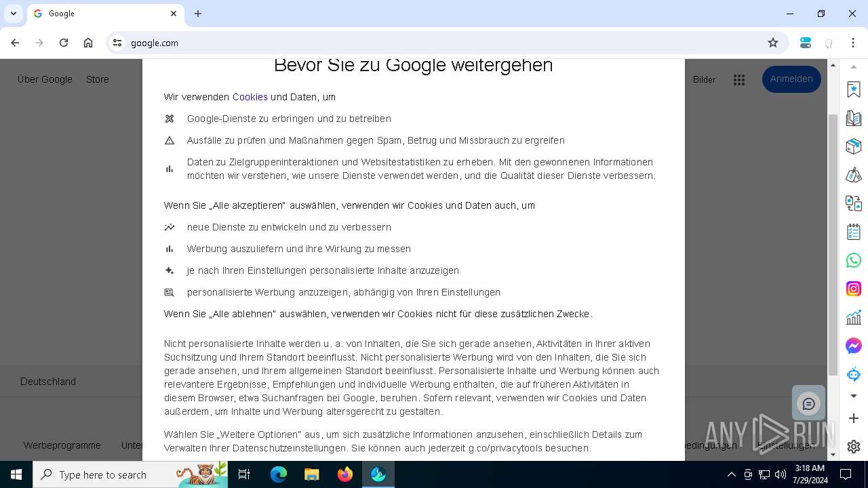Open the floating chat bubble button
The image size is (868, 488).
coord(808,404)
